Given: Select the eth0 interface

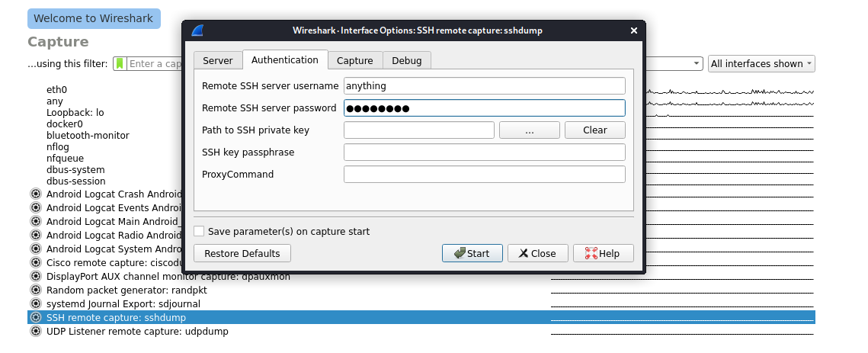Looking at the screenshot, I should coord(56,89).
